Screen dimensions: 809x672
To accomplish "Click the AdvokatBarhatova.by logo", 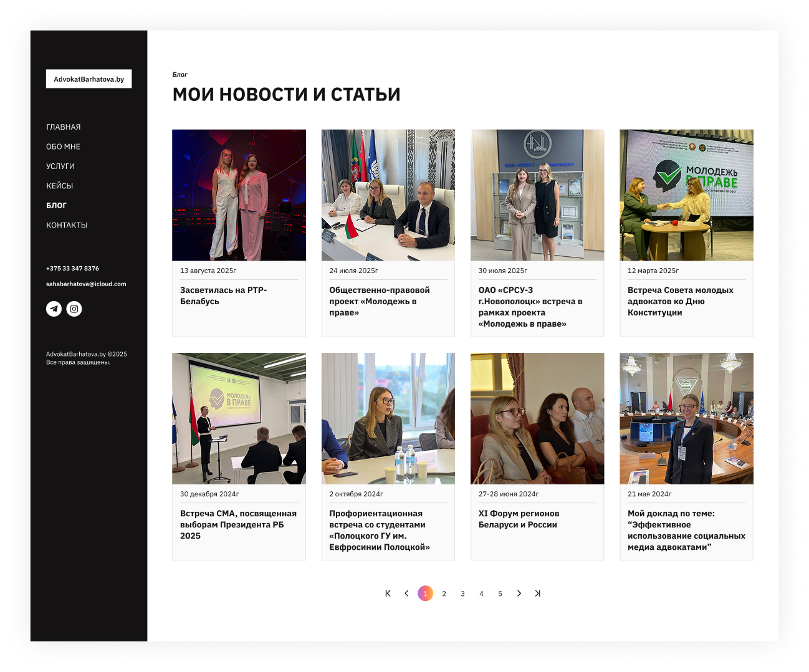I will [89, 79].
